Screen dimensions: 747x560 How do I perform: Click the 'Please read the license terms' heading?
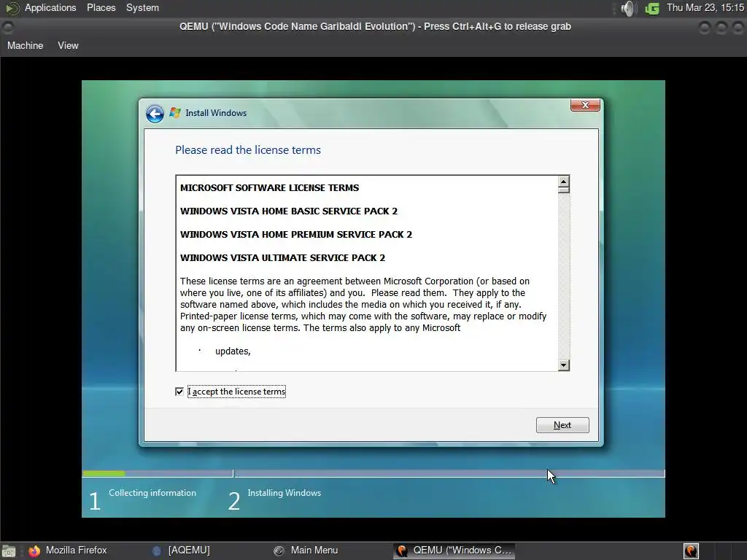tap(248, 150)
